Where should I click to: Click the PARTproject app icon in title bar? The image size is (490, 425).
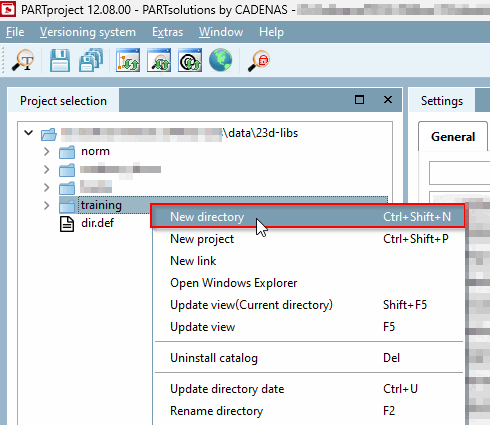click(x=8, y=9)
